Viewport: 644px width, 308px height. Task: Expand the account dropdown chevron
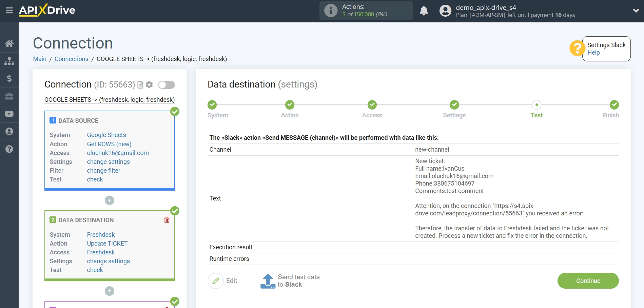[x=636, y=11]
